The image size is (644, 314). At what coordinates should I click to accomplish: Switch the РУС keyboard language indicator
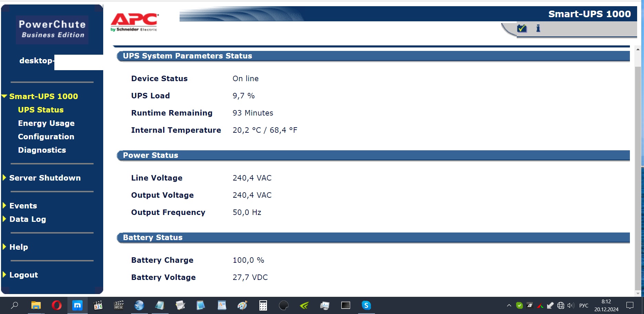(x=584, y=305)
